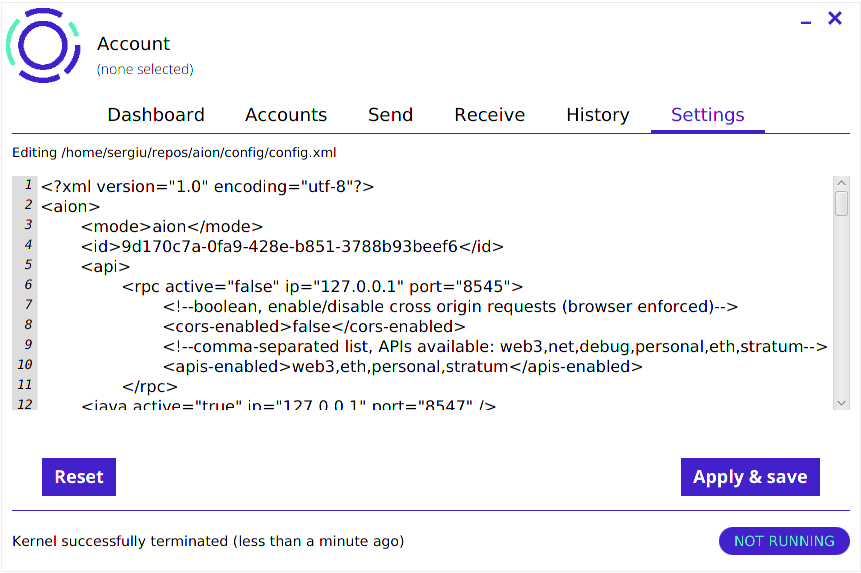The height and width of the screenshot is (573, 861).
Task: Click the comma-separated APIs comment line
Action: click(495, 346)
